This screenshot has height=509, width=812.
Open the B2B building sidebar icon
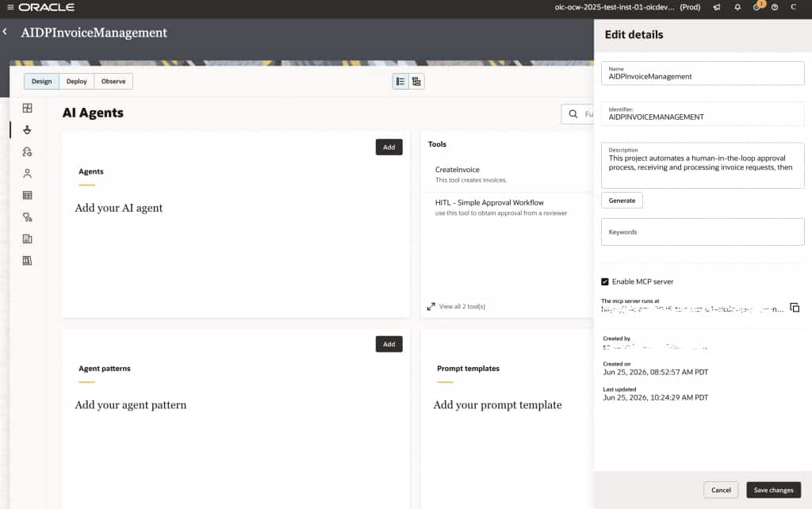pos(28,239)
